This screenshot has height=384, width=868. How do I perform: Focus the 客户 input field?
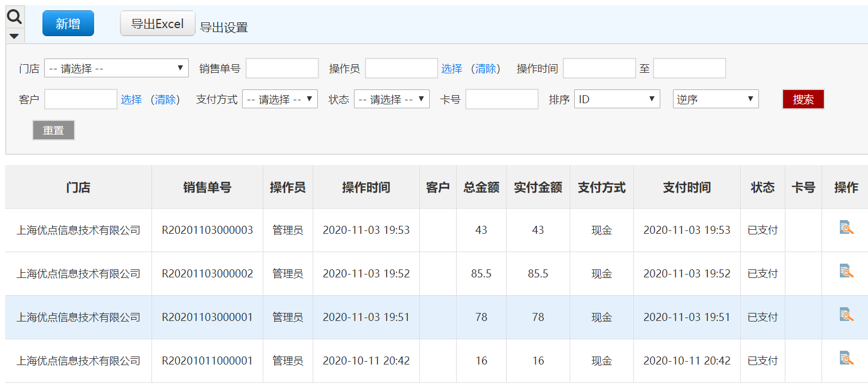coord(81,99)
